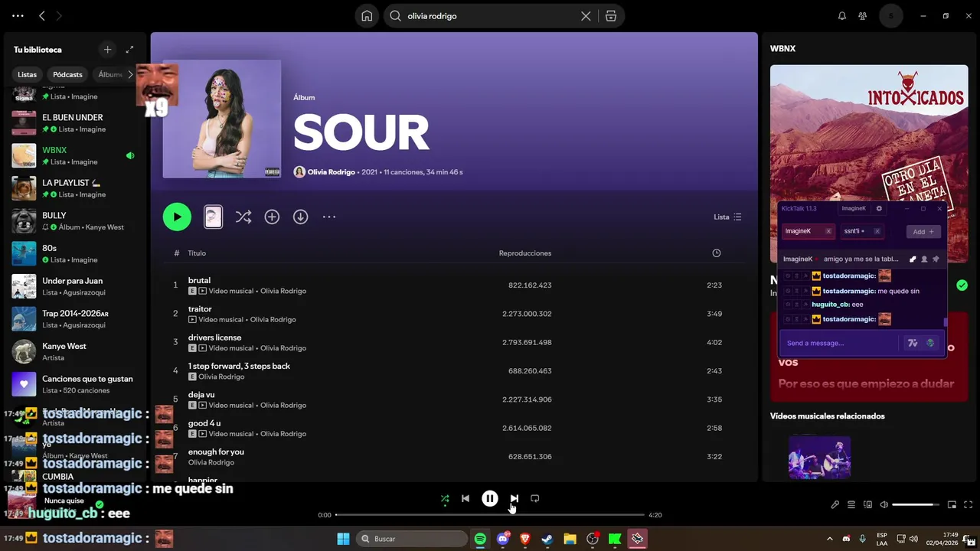Show more library filters with arrow
Image resolution: width=980 pixels, height=551 pixels.
click(x=130, y=74)
